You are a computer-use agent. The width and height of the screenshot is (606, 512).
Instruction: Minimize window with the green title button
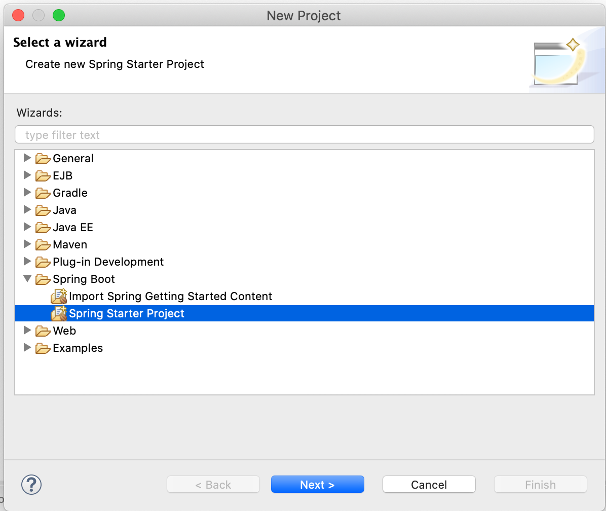[58, 15]
